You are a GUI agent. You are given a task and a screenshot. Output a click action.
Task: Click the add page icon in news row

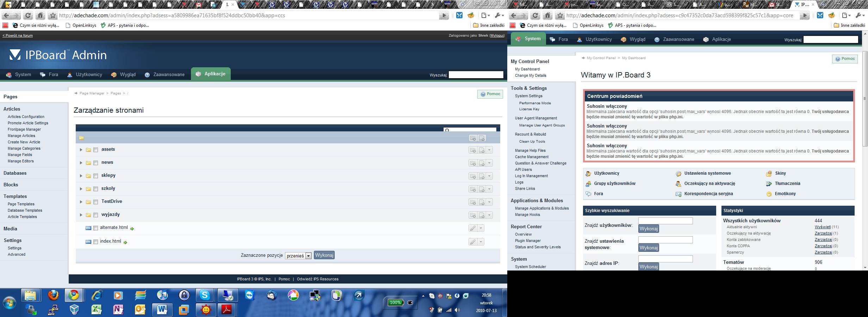point(482,163)
